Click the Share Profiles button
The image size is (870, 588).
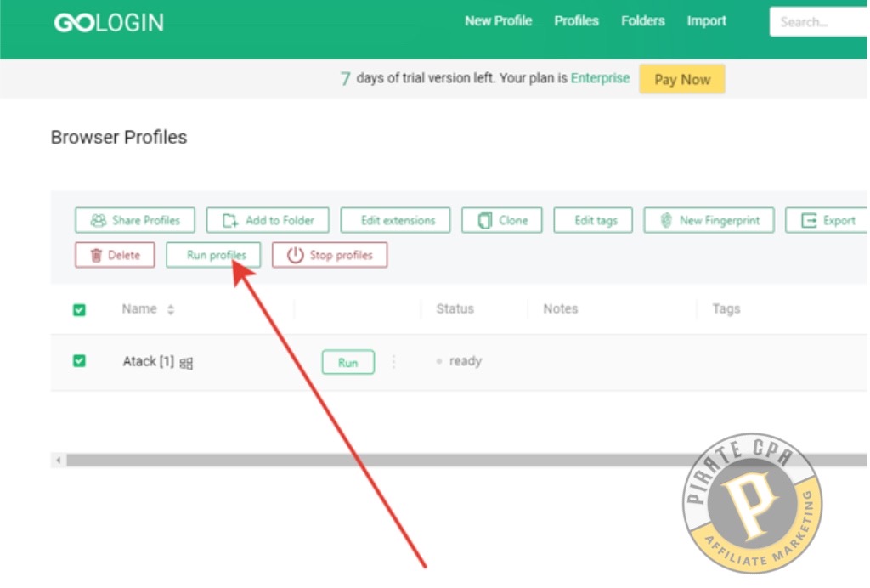135,220
